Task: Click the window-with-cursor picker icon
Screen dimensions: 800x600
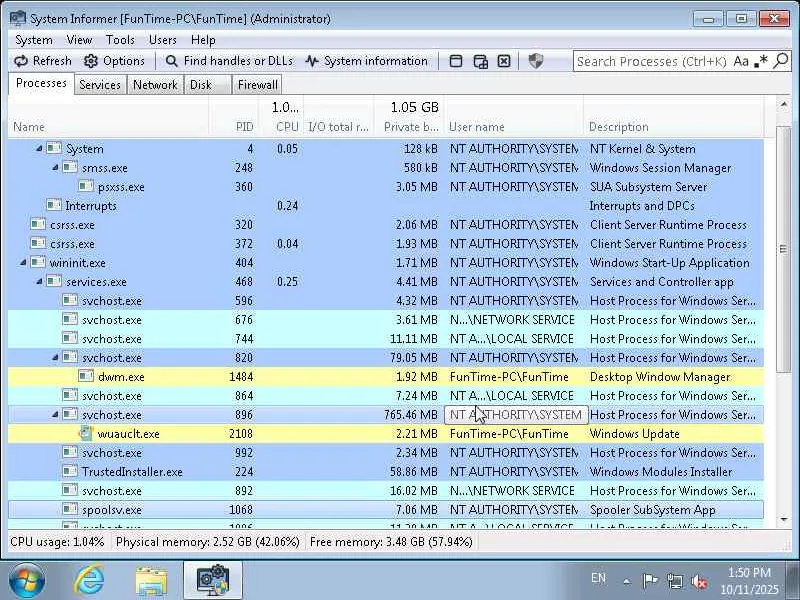Action: point(480,61)
